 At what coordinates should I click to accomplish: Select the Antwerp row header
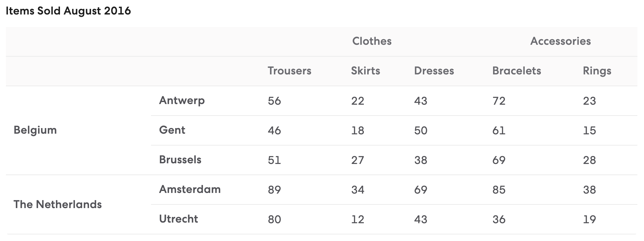click(182, 100)
